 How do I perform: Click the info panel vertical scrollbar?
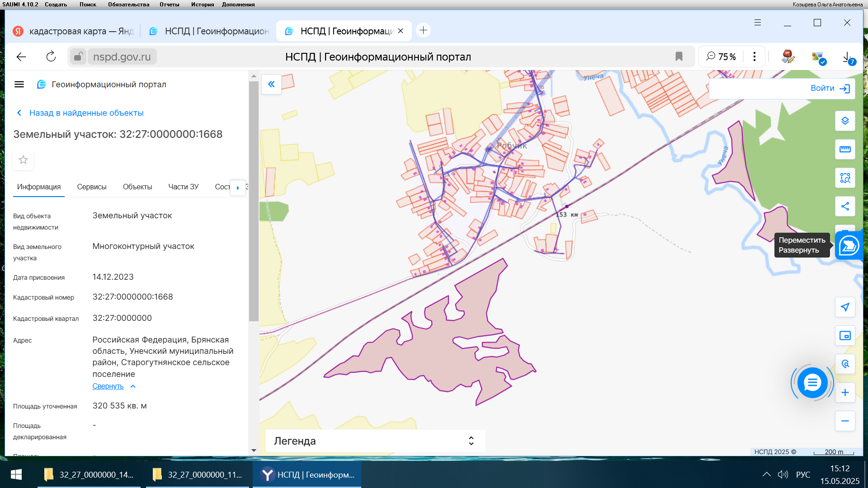coord(254,201)
